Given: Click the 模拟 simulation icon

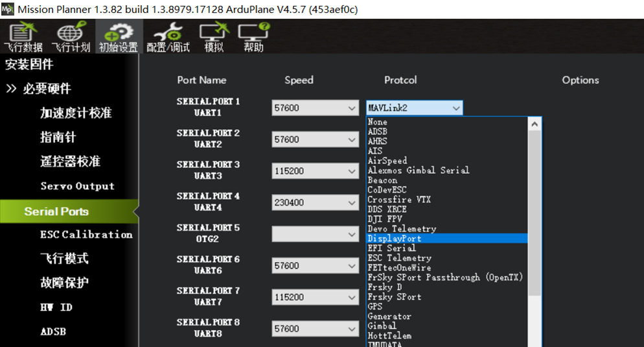Looking at the screenshot, I should pos(214,38).
